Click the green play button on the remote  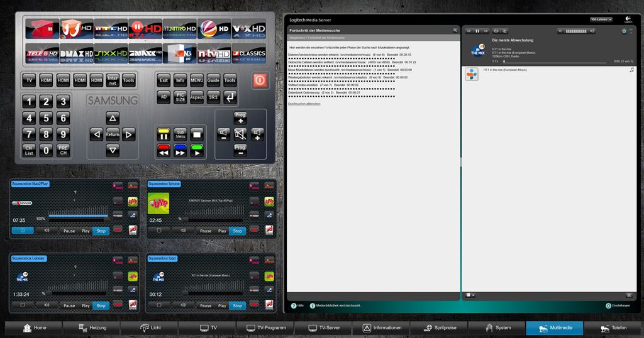(197, 151)
